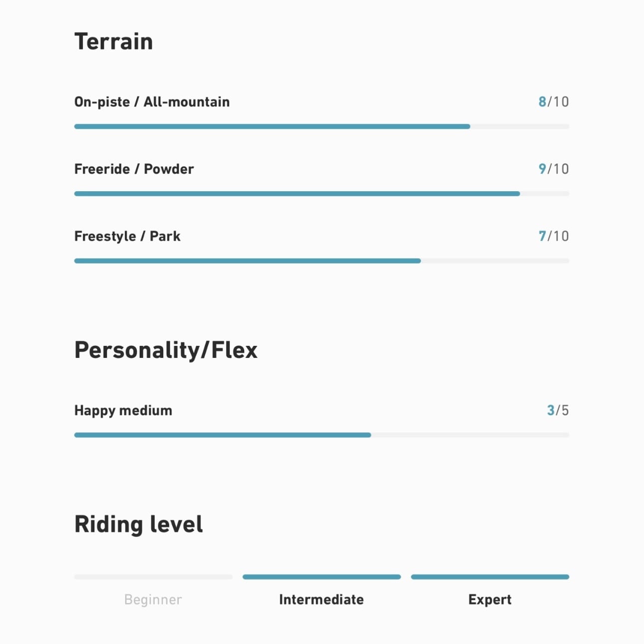Viewport: 644px width, 644px height.
Task: Select the Freestyle / Park label
Action: (127, 236)
